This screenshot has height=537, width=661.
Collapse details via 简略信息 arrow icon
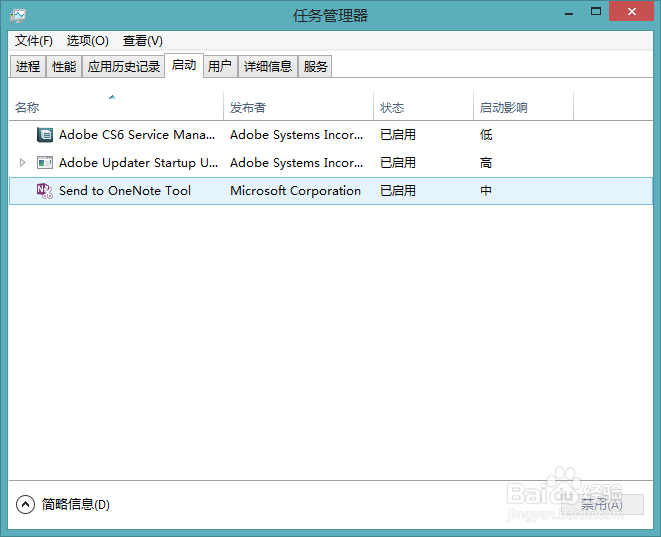click(25, 504)
